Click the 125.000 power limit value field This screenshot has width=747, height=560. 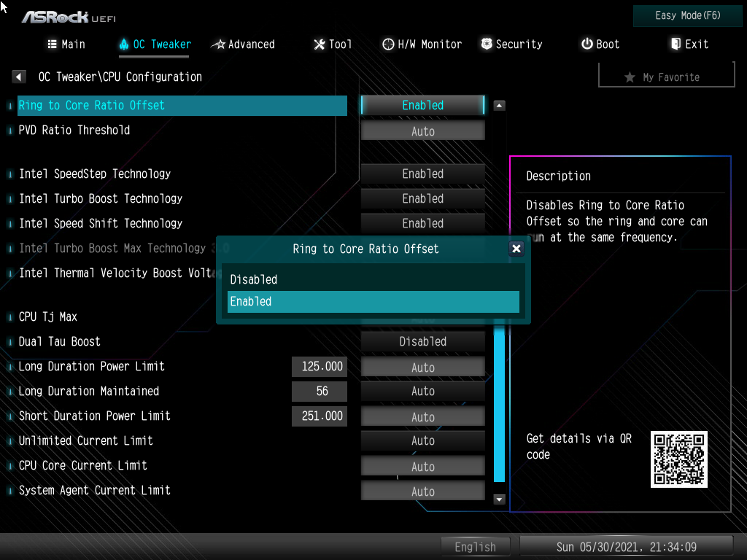tap(320, 366)
